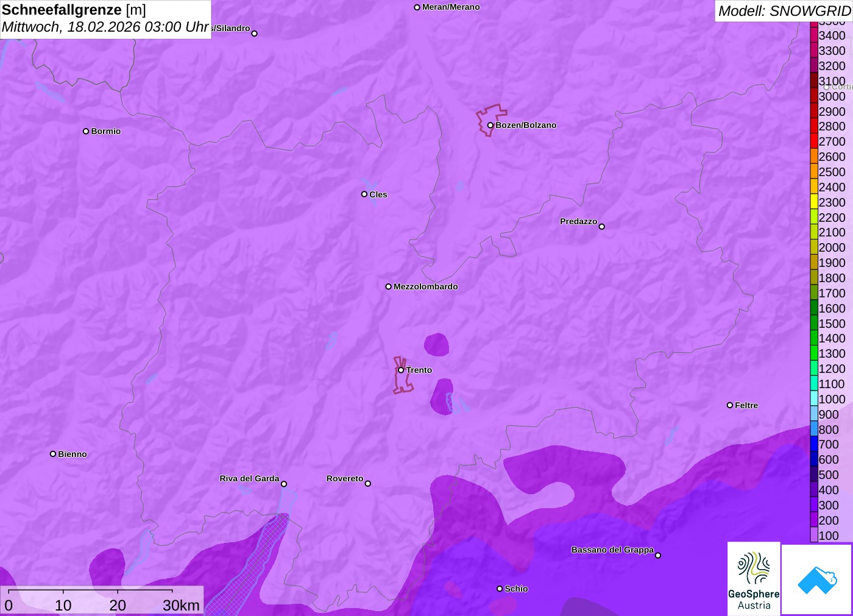The height and width of the screenshot is (616, 853).
Task: Select the 3100 m legend color swatch
Action: click(814, 81)
